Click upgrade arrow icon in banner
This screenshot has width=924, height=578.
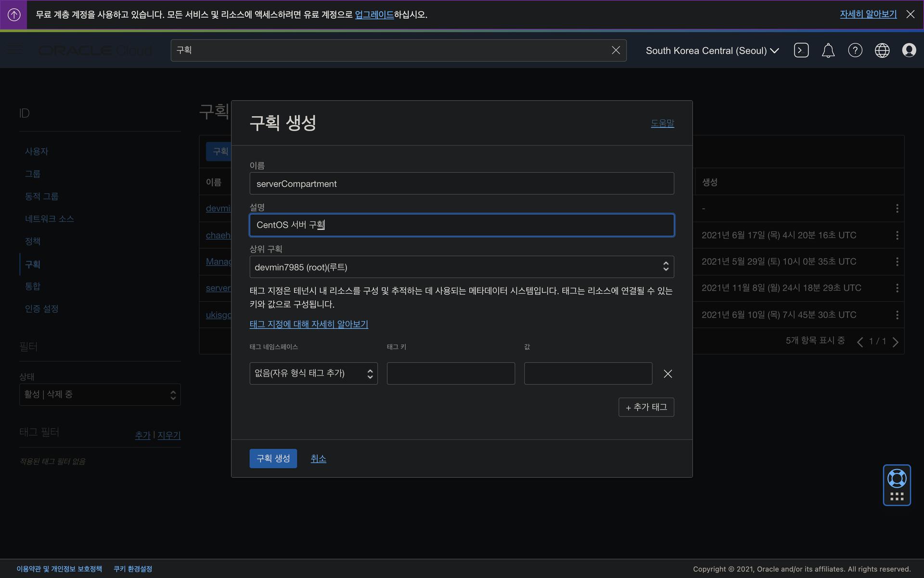tap(14, 14)
